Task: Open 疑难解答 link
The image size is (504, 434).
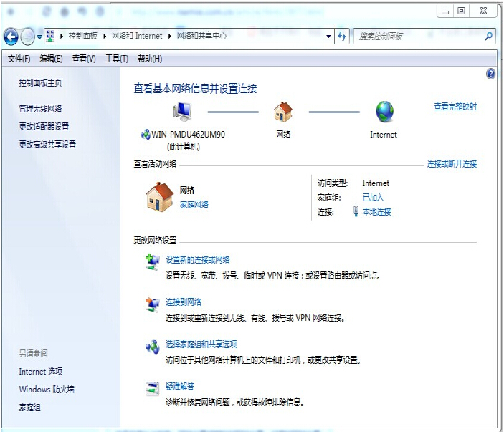Action: 180,386
